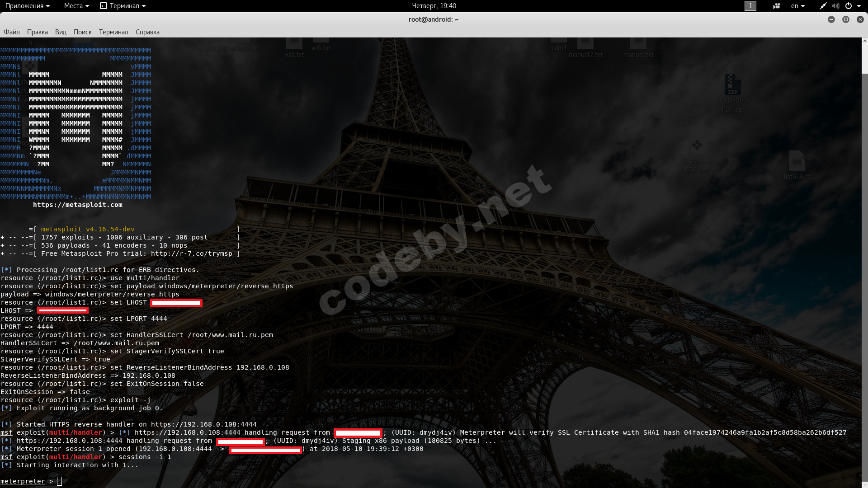Open the Вид menu
Viewport: 868px width, 488px height.
pos(61,32)
